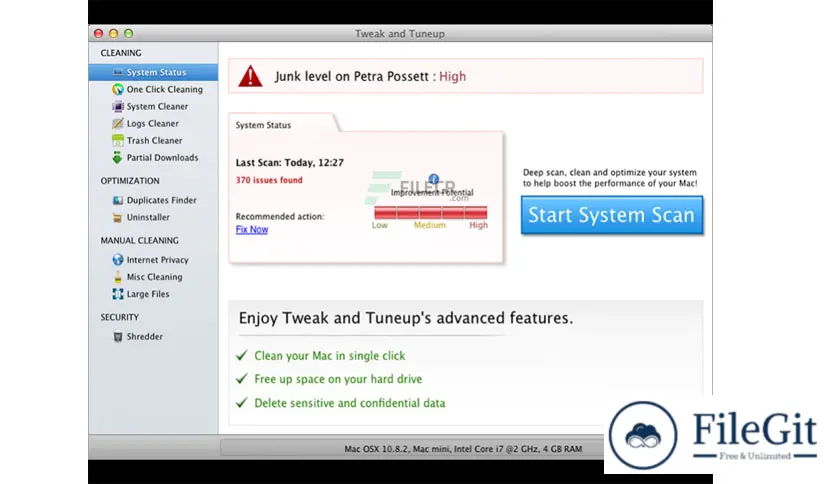Click the Duplicates Finder icon

[x=118, y=200]
